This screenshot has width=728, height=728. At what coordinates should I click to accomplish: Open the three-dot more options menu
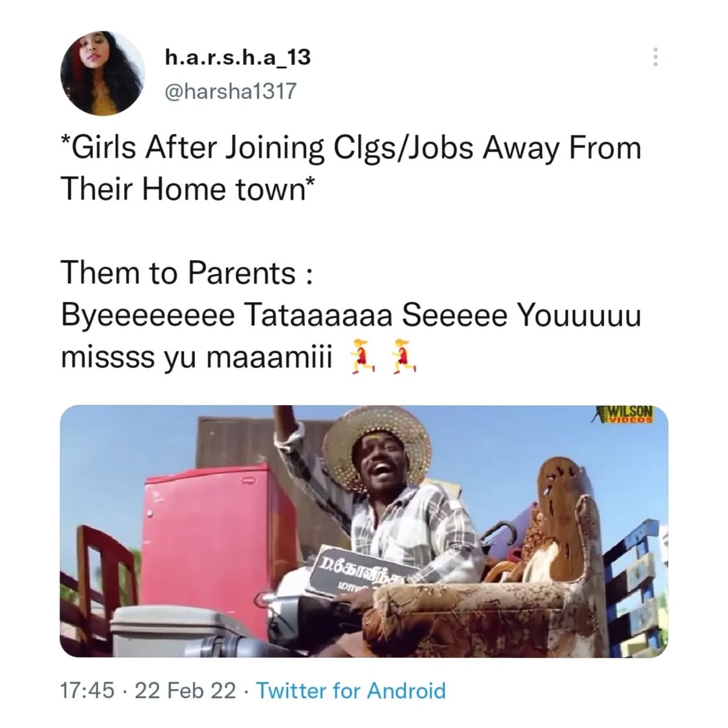(x=655, y=57)
